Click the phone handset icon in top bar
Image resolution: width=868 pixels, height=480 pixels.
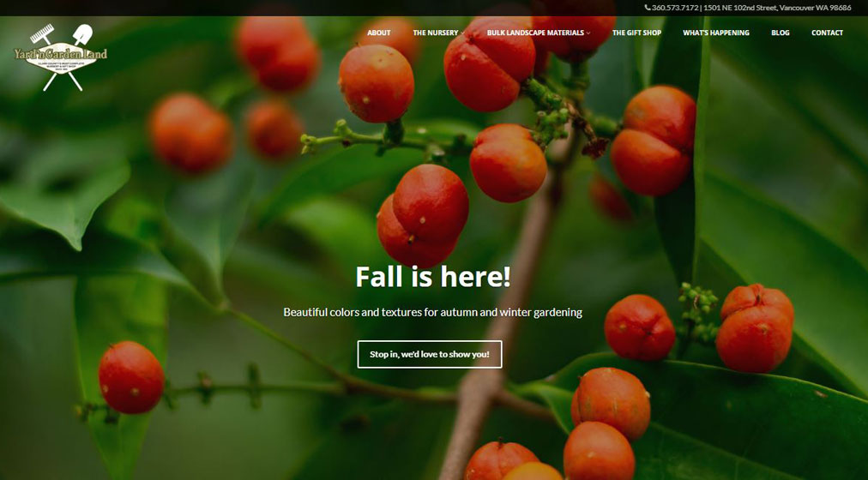648,8
